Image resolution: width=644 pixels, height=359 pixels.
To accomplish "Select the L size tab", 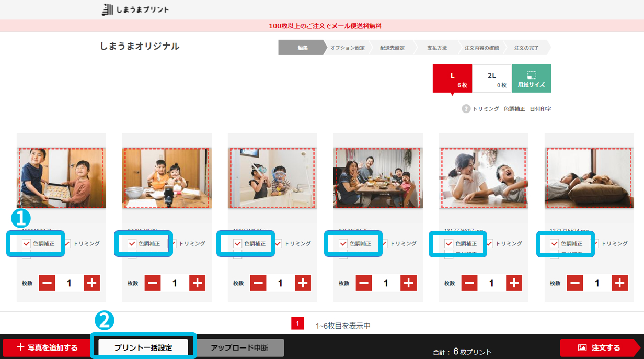I will point(452,78).
